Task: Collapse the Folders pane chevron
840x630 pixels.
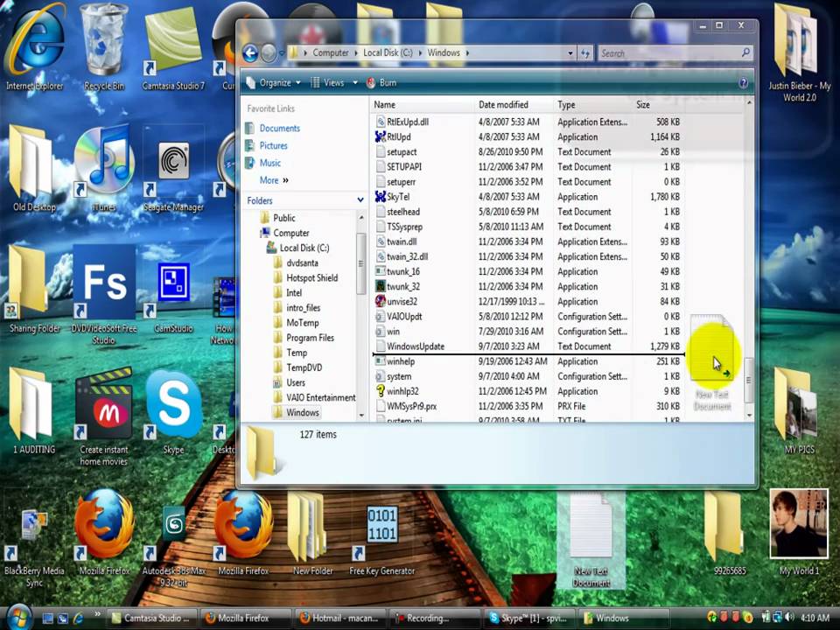Action: tap(360, 200)
